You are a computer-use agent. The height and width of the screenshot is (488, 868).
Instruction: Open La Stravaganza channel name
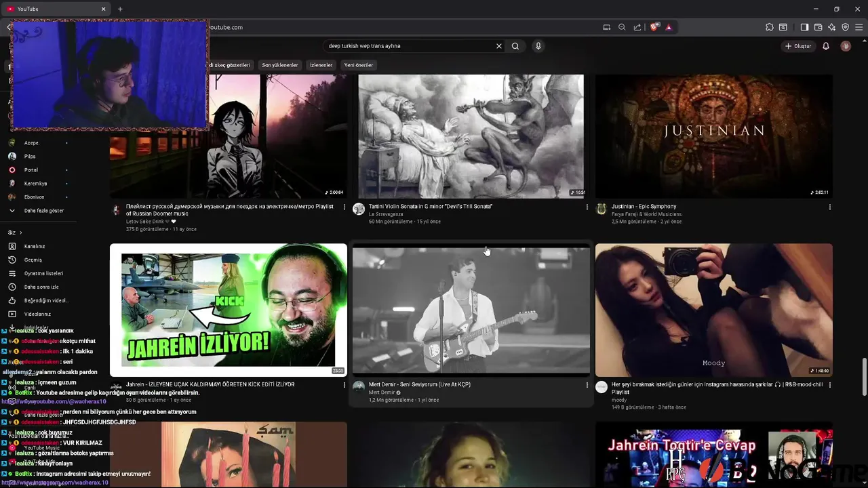[x=386, y=214]
